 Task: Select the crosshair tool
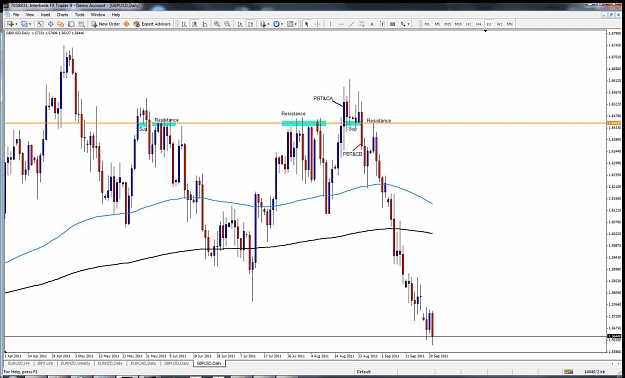click(x=317, y=24)
